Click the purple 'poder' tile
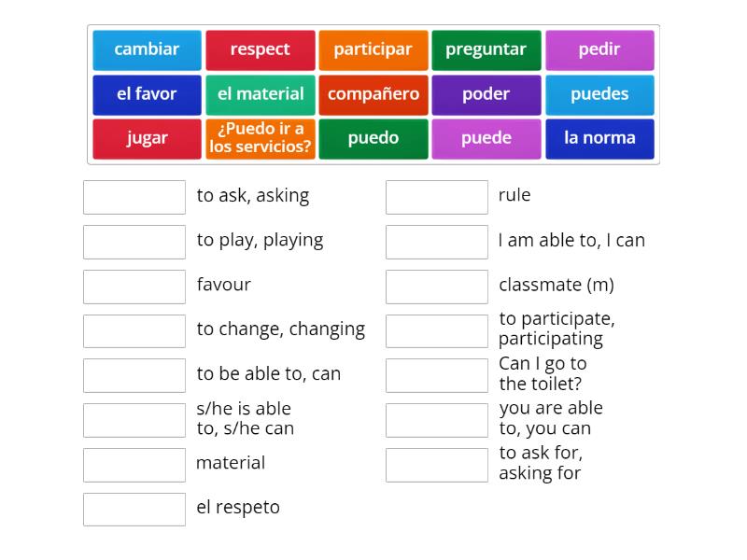This screenshot has width=747, height=560. tap(486, 95)
